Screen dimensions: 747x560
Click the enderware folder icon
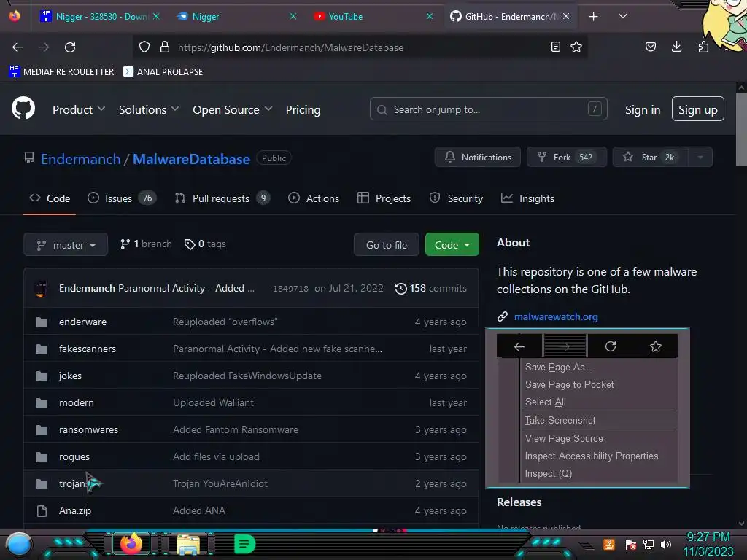click(x=42, y=322)
